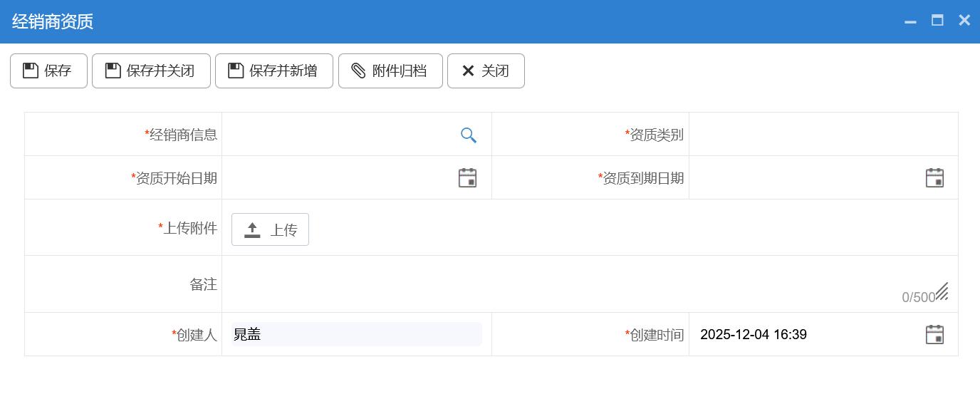Click the 创建时间 value 2025-12-04 16:39
The height and width of the screenshot is (399, 980).
(754, 335)
